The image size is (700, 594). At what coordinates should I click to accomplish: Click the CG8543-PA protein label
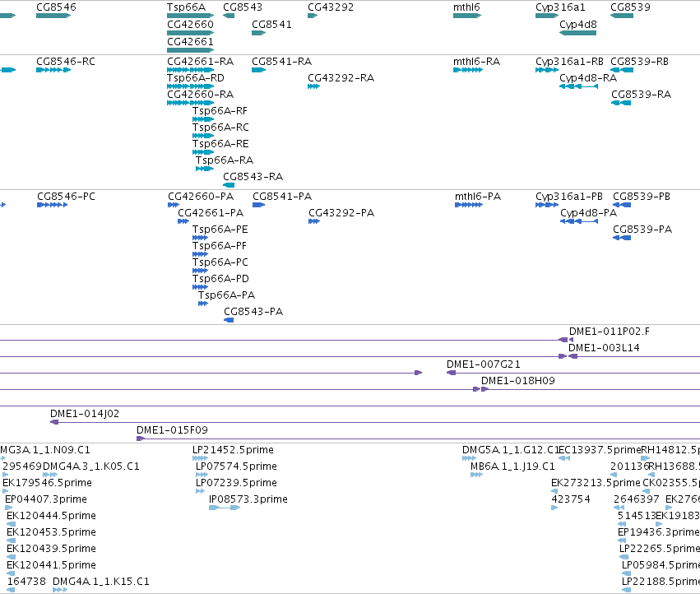pos(253,312)
